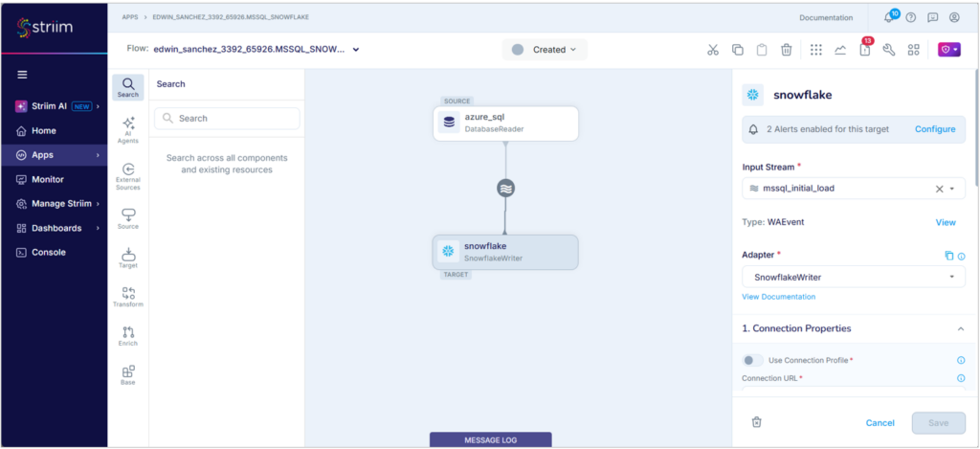Click View next to Type WAEvent

[x=945, y=223]
